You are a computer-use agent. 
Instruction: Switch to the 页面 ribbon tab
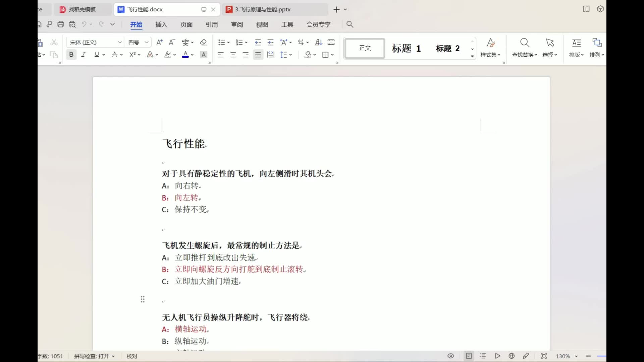tap(186, 24)
